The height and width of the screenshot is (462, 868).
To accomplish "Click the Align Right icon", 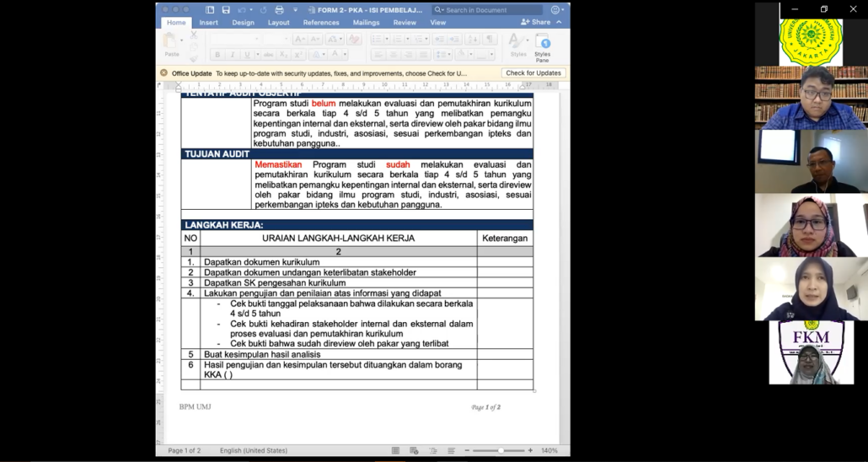I will [409, 55].
